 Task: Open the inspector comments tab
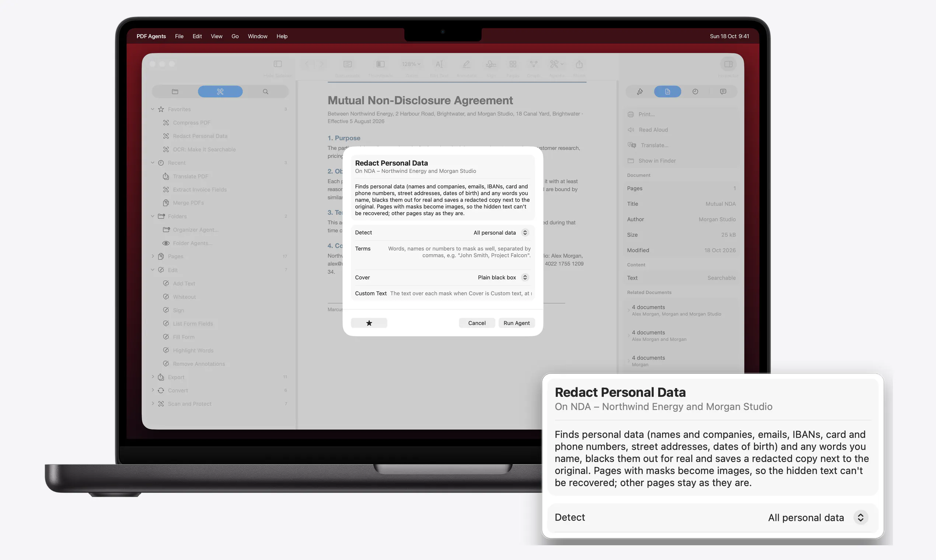(x=723, y=92)
